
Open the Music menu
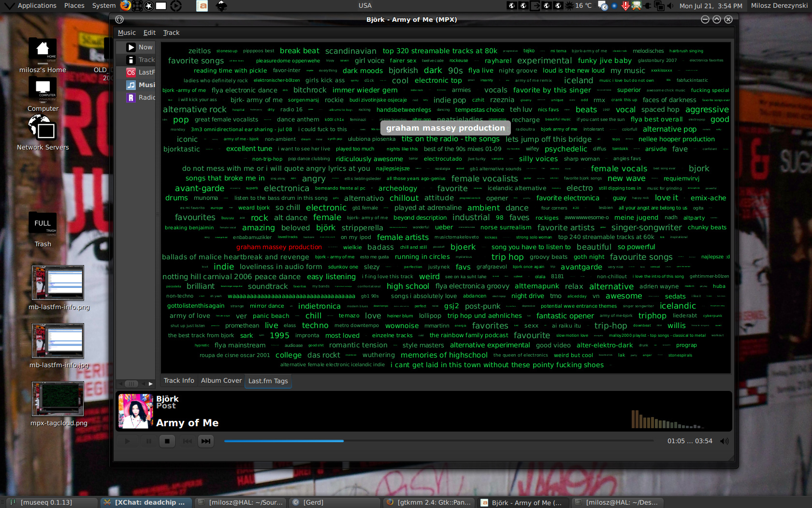(x=127, y=32)
